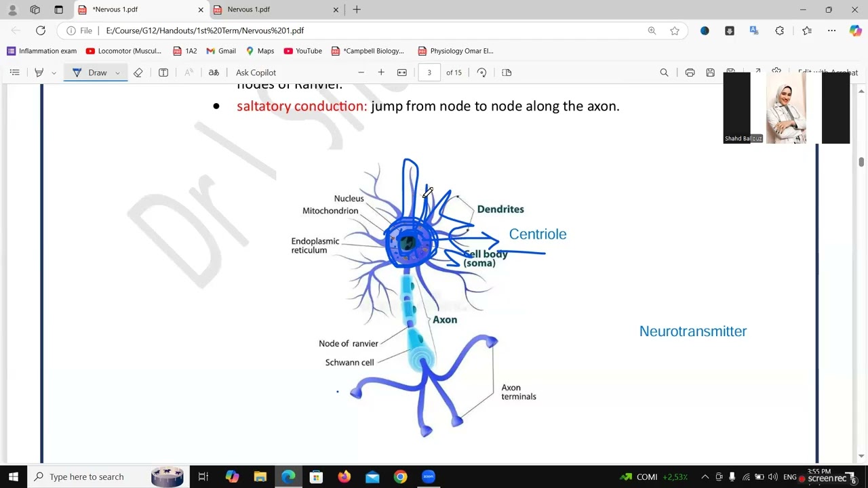Click the page number field
The width and height of the screenshot is (868, 488).
pyautogui.click(x=429, y=73)
